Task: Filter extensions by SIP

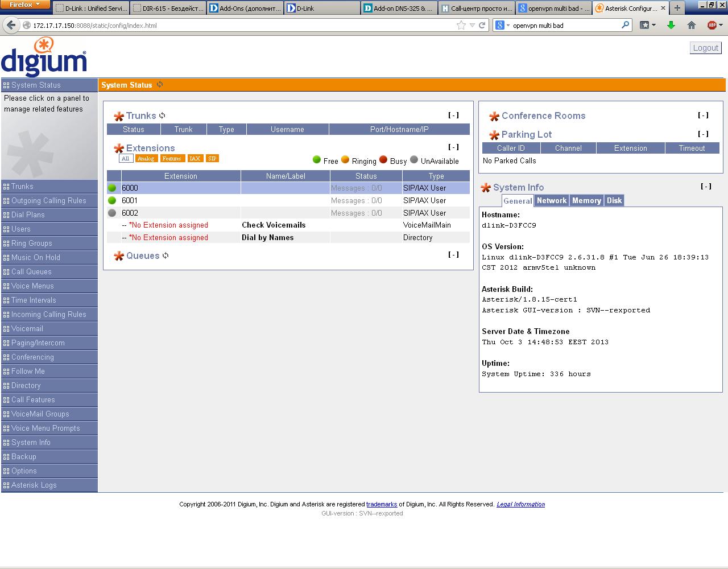Action: (212, 158)
